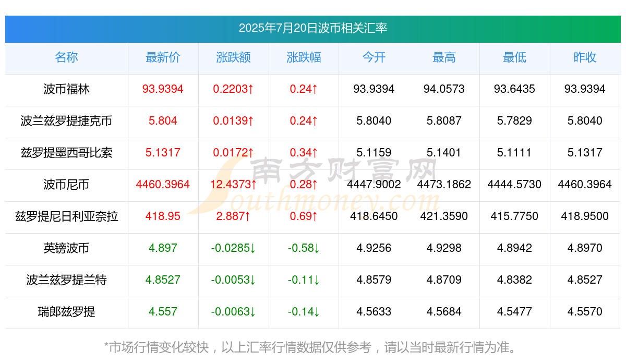Click opening value 4.9256
The image size is (626, 364).
(374, 248)
